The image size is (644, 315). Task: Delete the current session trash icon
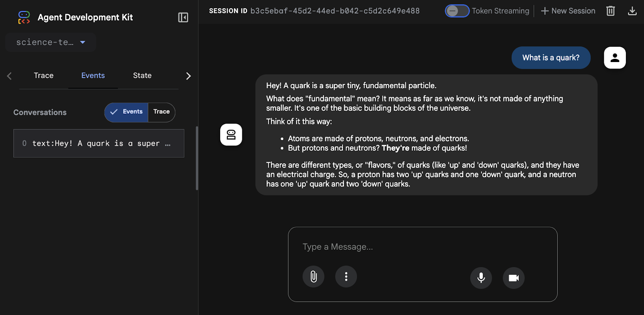[610, 11]
